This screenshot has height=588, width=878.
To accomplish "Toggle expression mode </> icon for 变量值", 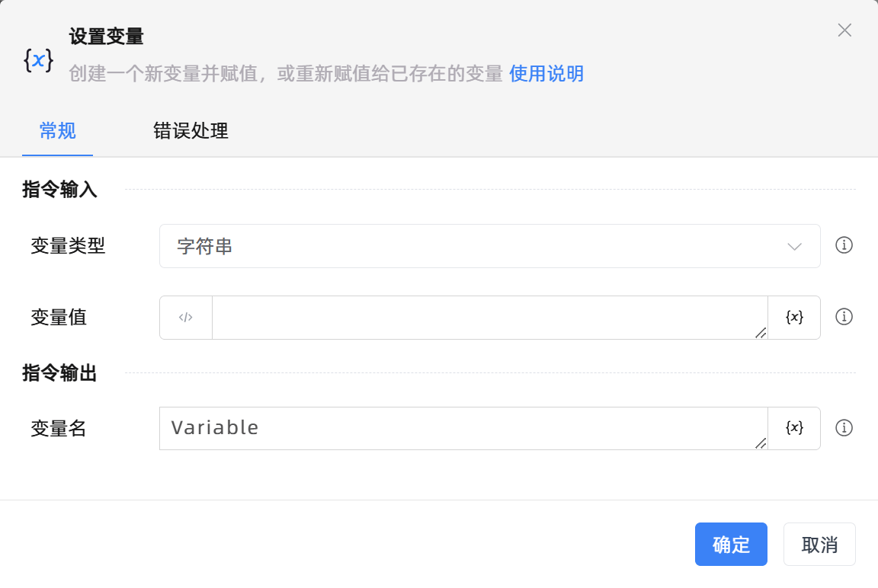I will [186, 318].
